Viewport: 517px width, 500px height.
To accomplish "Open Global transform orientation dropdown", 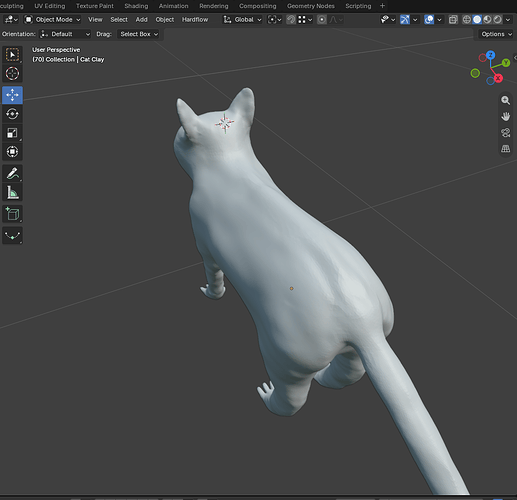I will pyautogui.click(x=243, y=20).
